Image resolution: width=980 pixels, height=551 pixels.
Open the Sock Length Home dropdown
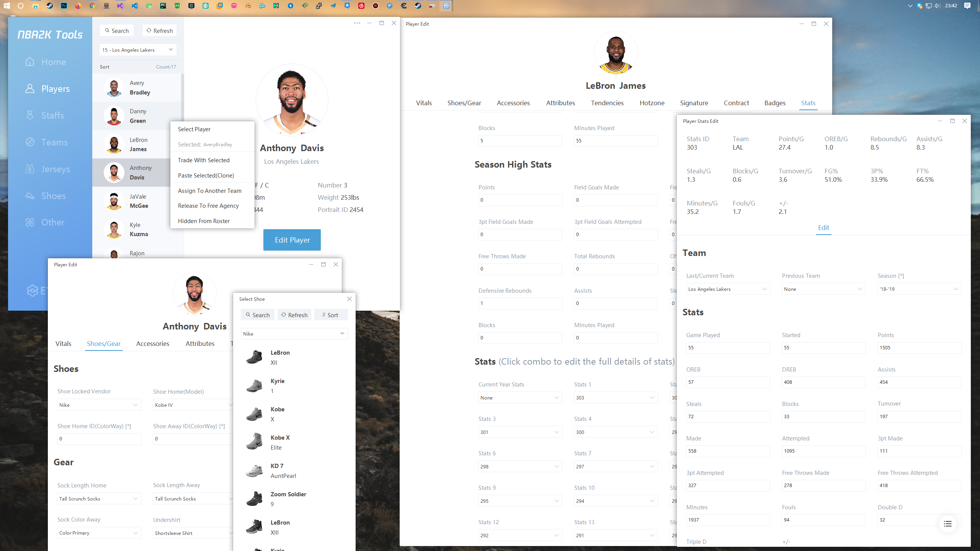coord(99,499)
